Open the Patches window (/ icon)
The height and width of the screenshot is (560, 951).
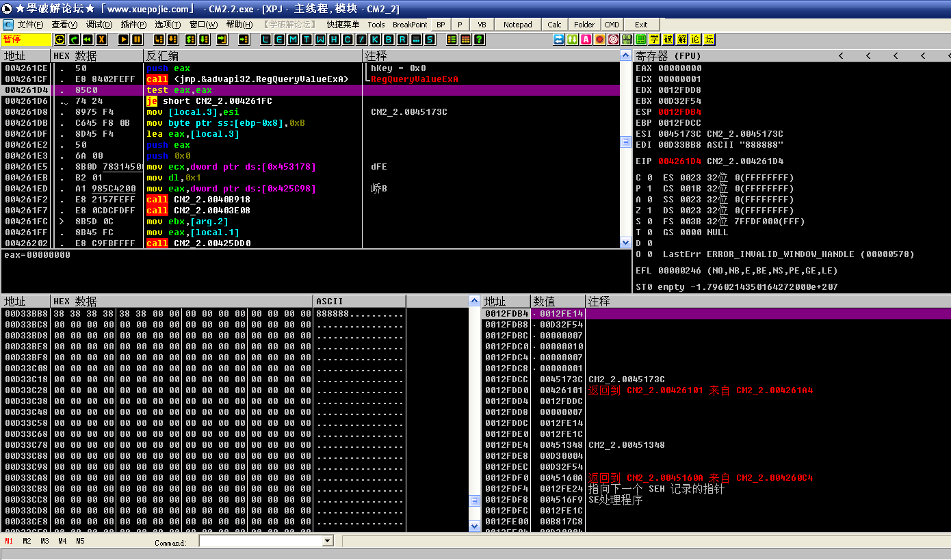pos(361,40)
